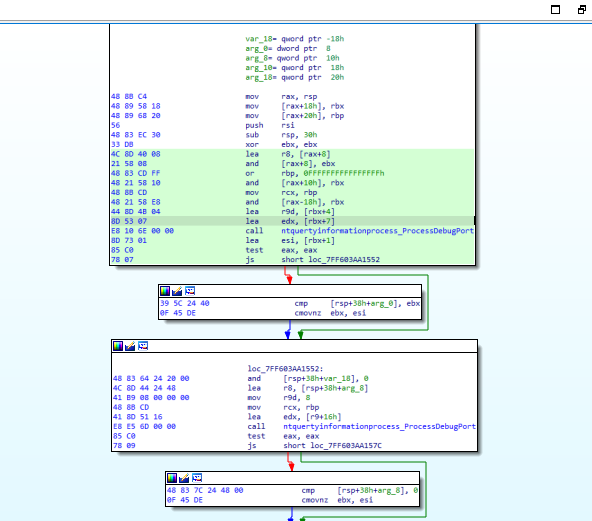
Task: Restore down the graph view window
Action: click(582, 9)
